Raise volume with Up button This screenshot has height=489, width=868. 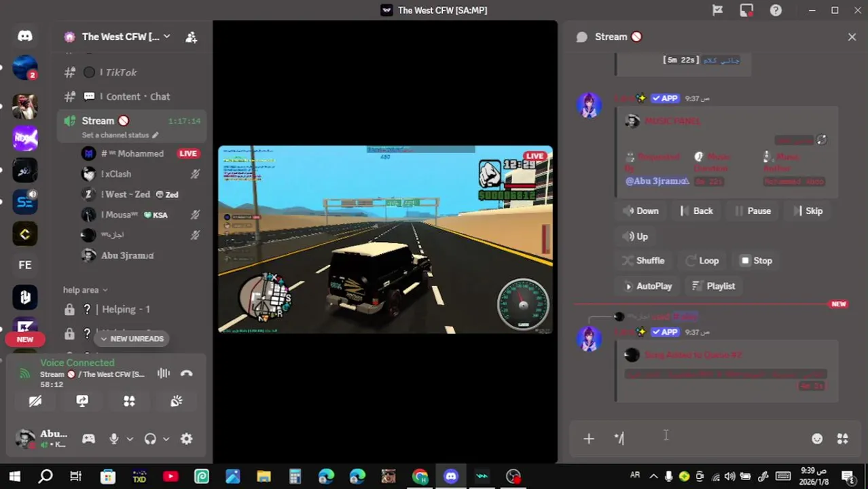pos(636,236)
